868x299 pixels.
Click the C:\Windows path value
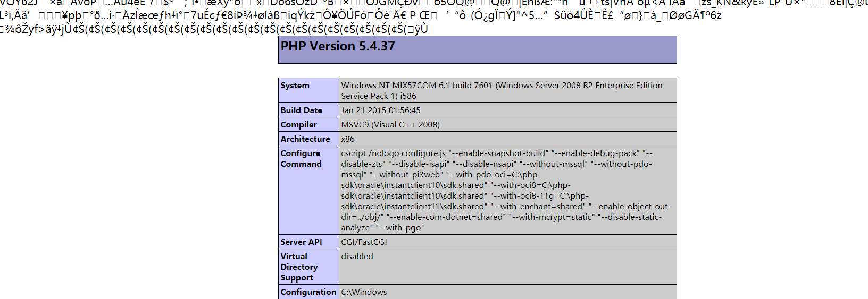[x=364, y=292]
